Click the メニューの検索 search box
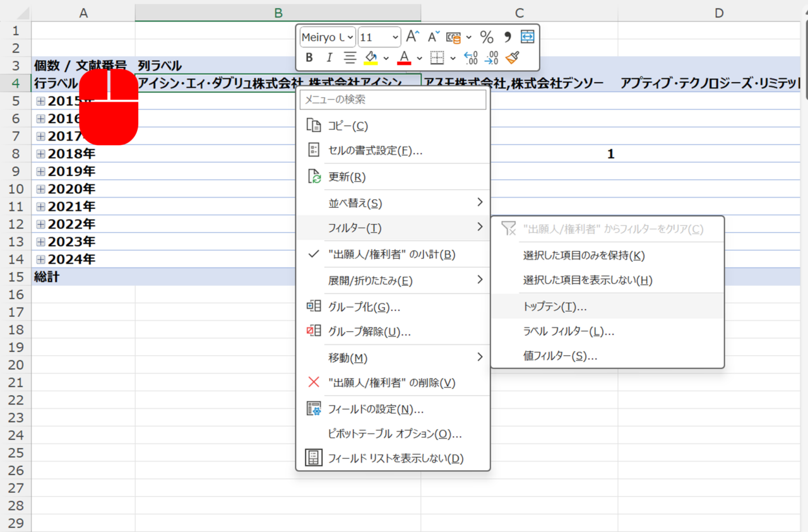The height and width of the screenshot is (532, 808). 393,99
